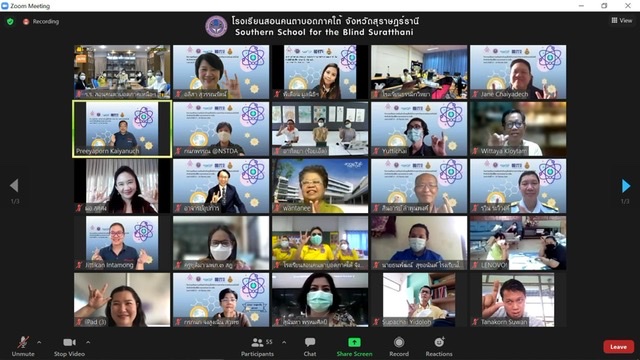Viewport: 640px width, 360px height.
Task: Expand the arrow next to Participants
Action: click(x=284, y=342)
